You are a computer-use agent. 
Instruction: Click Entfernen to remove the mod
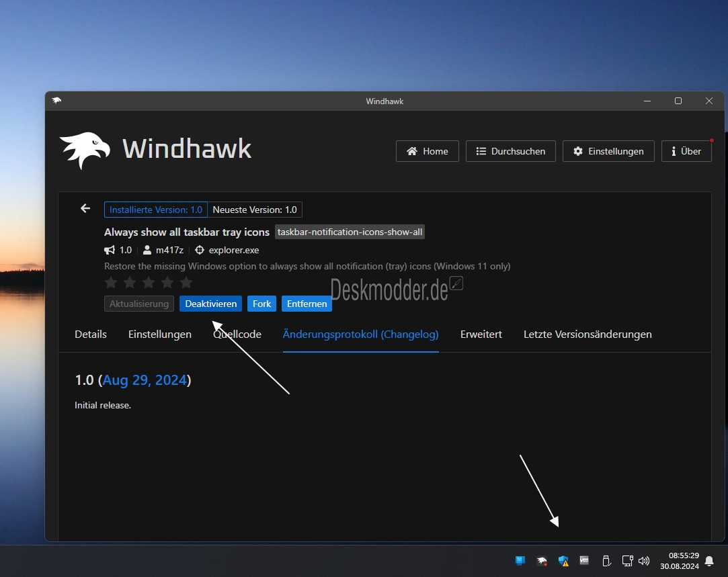(x=307, y=304)
